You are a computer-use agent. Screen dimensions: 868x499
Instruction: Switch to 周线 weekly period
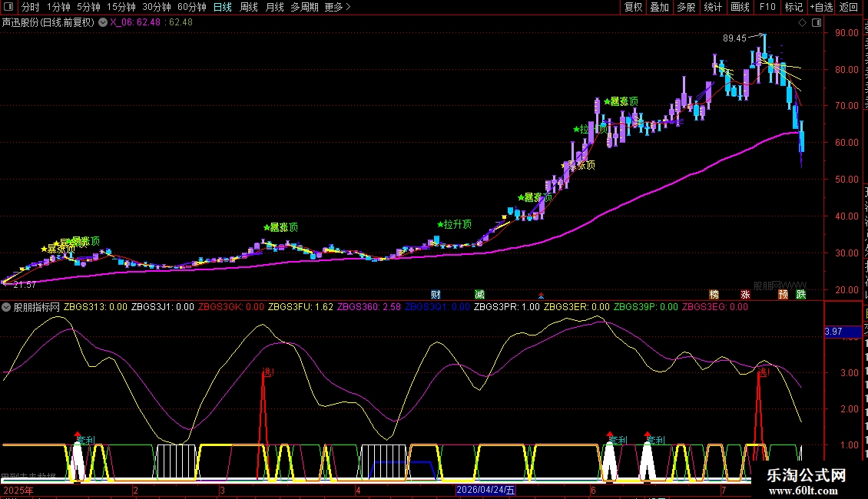249,7
